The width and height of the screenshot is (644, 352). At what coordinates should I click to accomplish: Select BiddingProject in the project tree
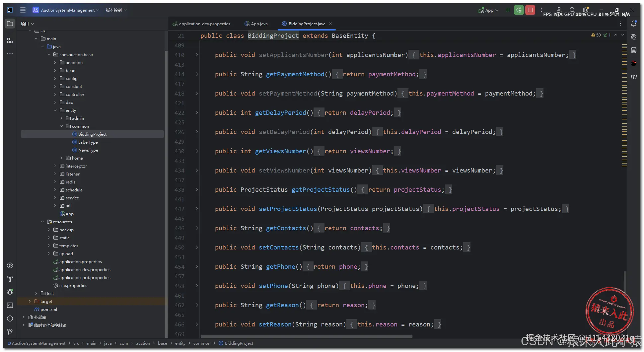pyautogui.click(x=92, y=134)
